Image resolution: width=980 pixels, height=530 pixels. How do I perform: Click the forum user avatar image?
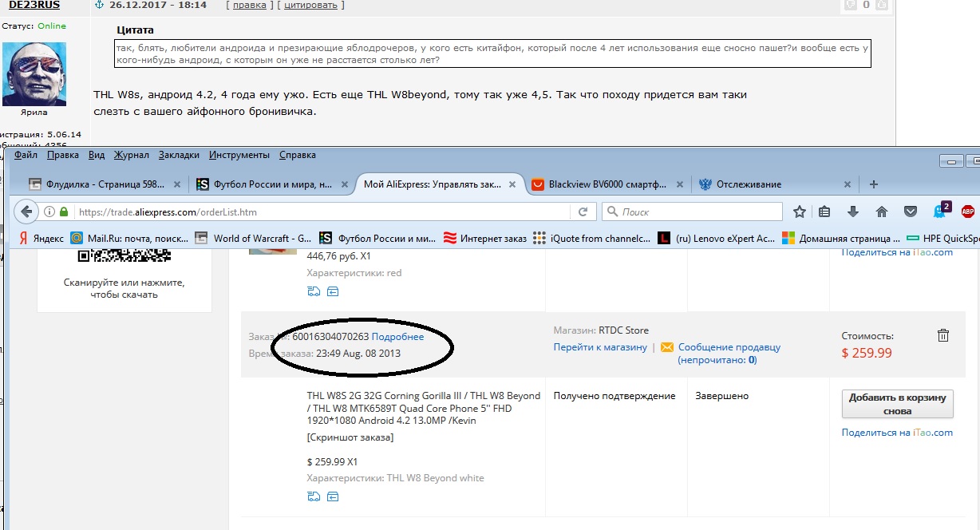[35, 74]
